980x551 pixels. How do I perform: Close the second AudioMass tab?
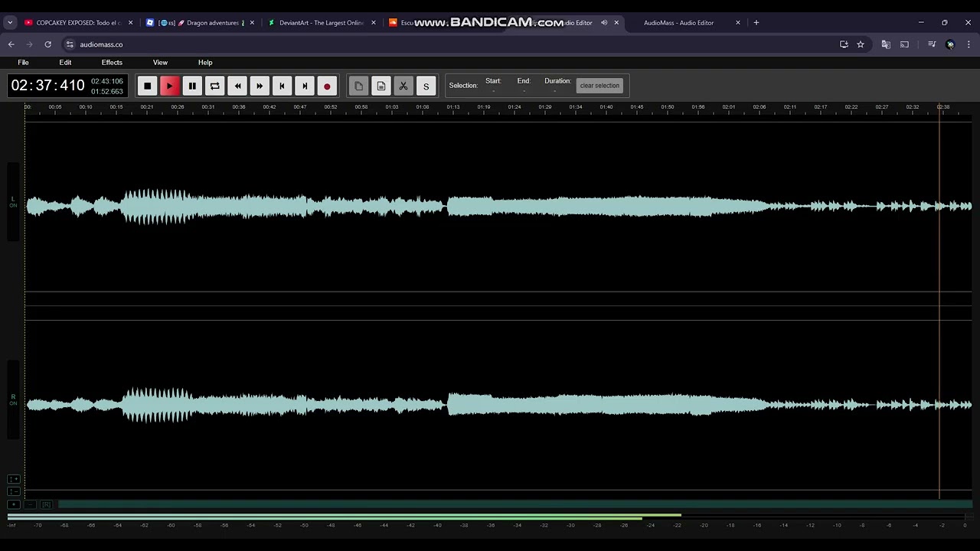(738, 23)
